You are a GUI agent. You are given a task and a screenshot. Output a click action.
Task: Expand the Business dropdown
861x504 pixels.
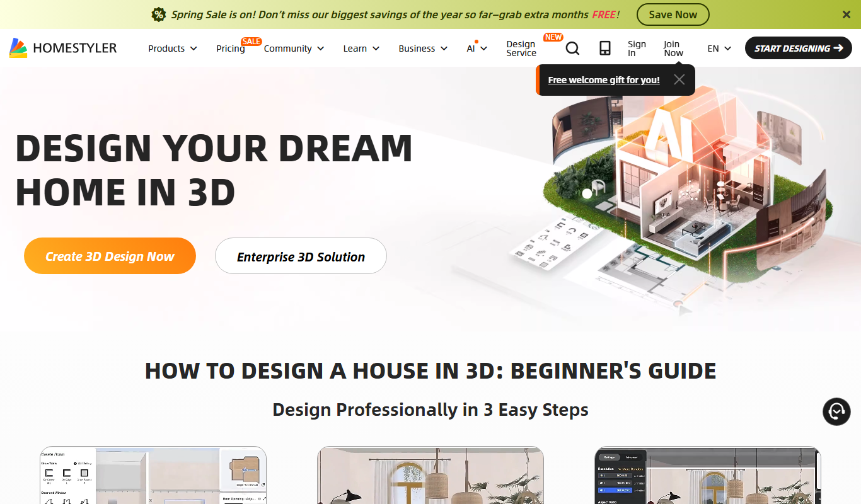coord(423,49)
